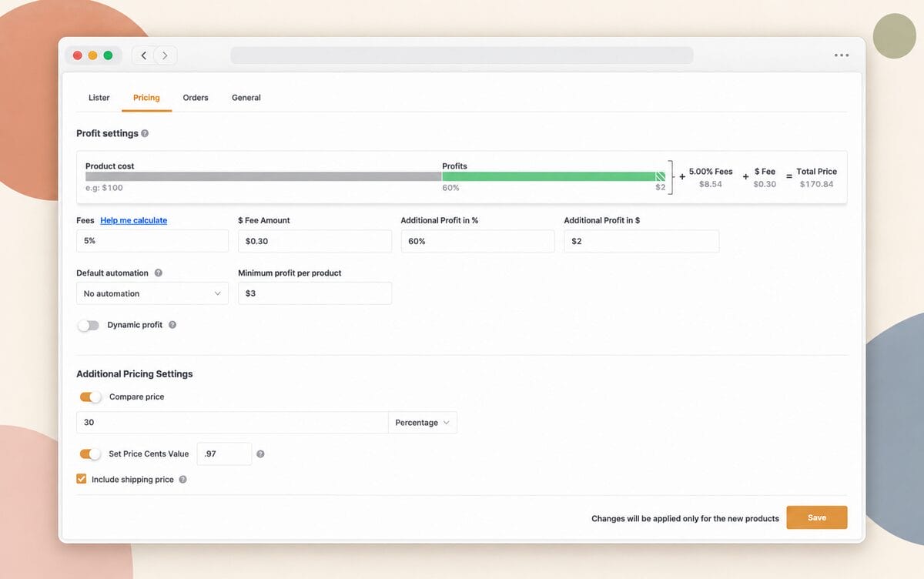Open the Percentage type dropdown
This screenshot has width=924, height=579.
(423, 423)
